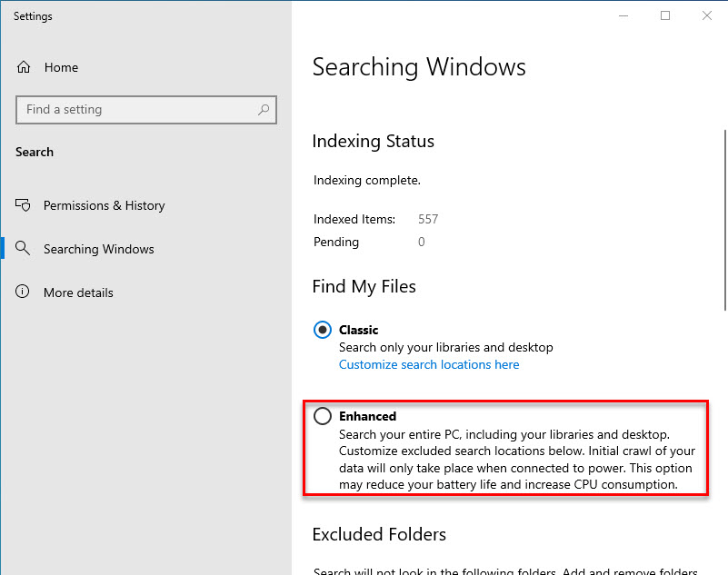Viewport: 728px width, 575px height.
Task: Click the Searching Windows magnifier icon
Action: pos(23,248)
